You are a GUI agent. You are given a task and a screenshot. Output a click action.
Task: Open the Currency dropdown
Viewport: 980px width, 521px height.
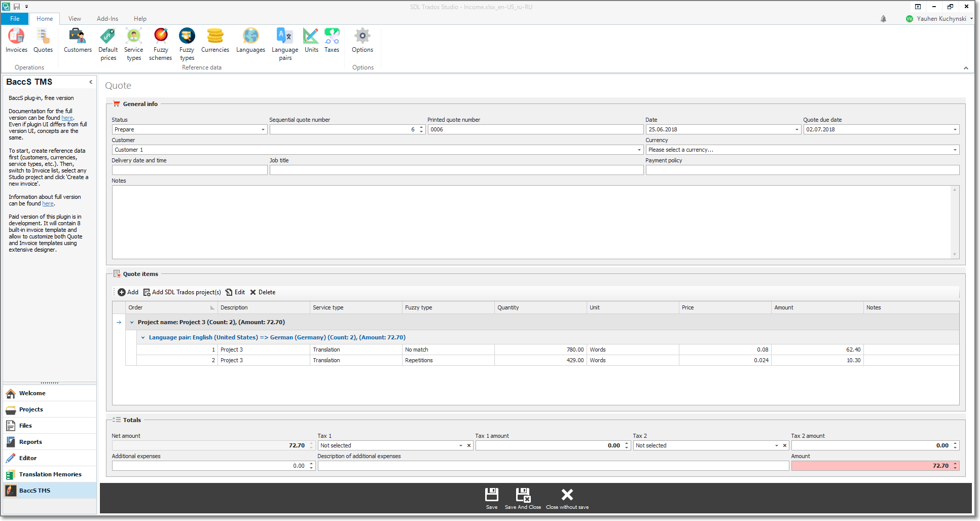coord(955,150)
